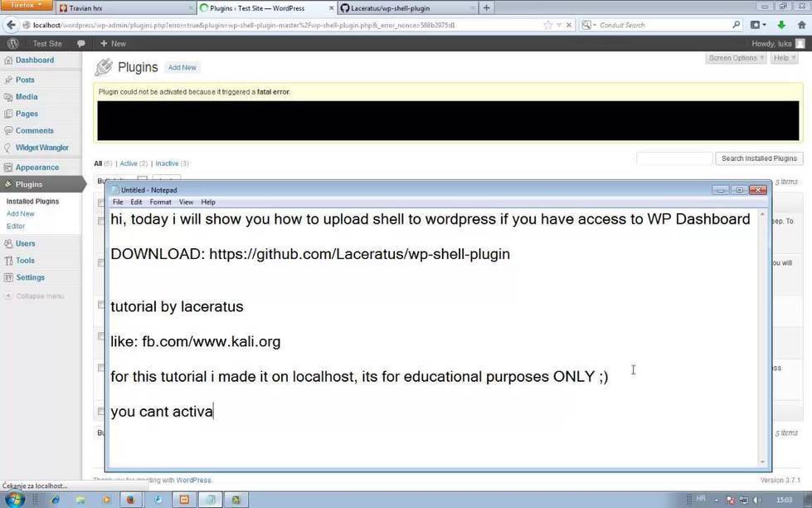Click Search Installed Plugins button
The height and width of the screenshot is (508, 812).
tap(759, 159)
